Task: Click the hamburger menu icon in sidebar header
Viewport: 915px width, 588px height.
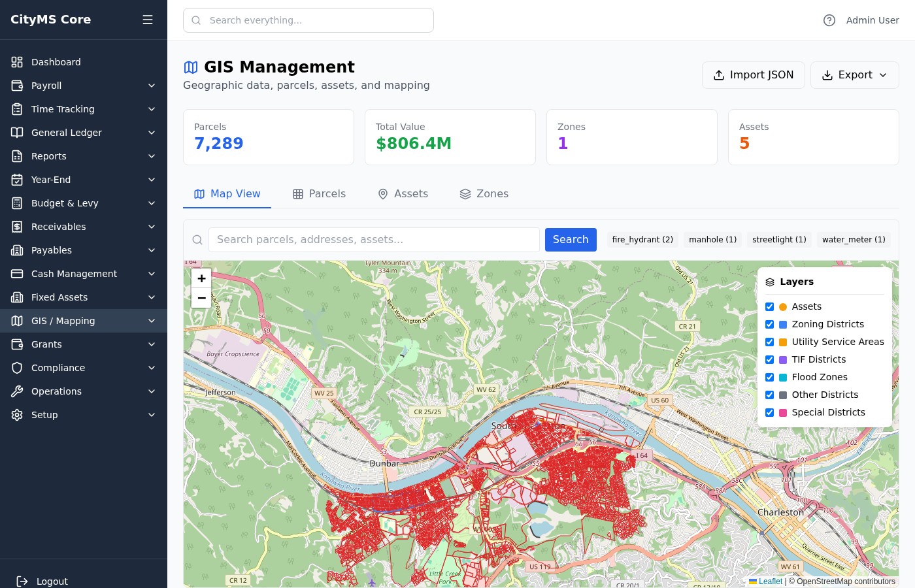Action: coord(148,19)
